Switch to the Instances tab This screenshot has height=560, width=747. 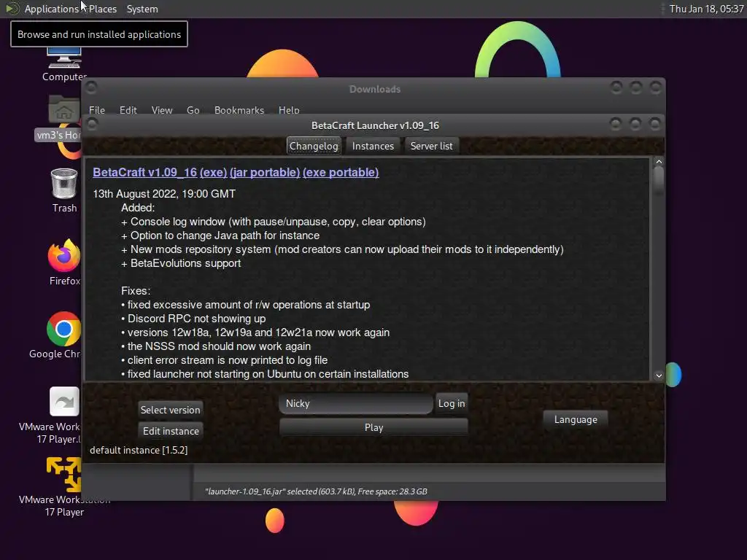(373, 146)
